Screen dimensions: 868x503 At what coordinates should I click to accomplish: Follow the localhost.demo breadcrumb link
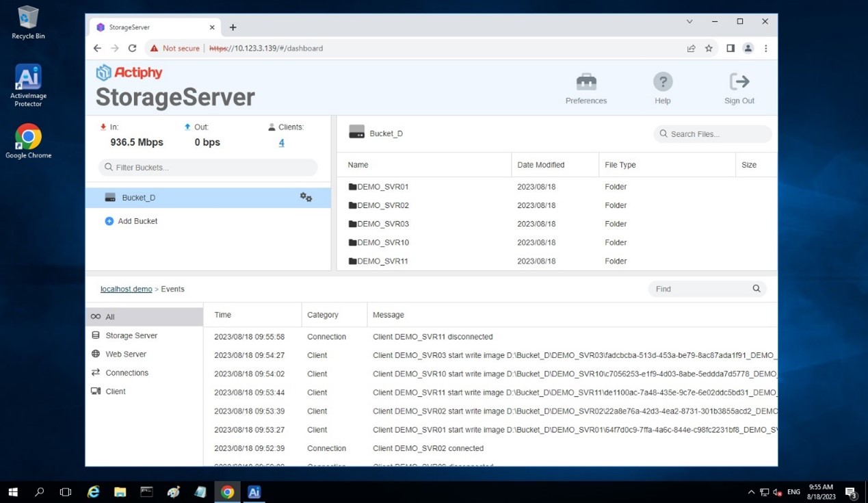click(x=126, y=288)
